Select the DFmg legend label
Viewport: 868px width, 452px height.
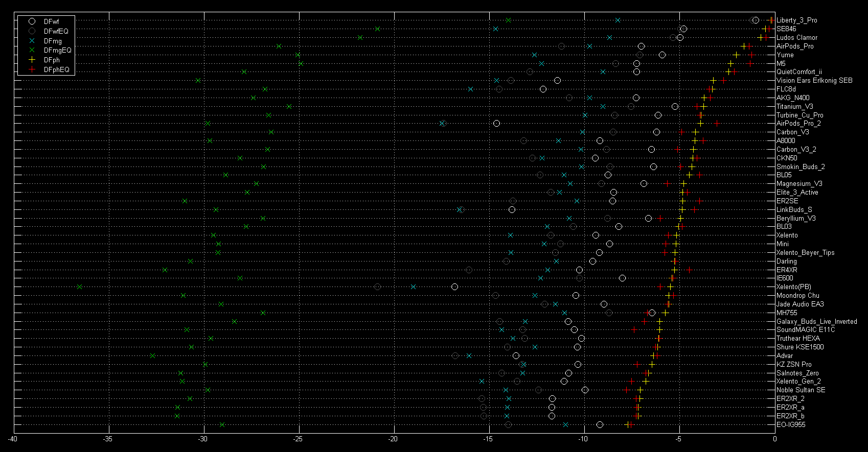pos(53,41)
